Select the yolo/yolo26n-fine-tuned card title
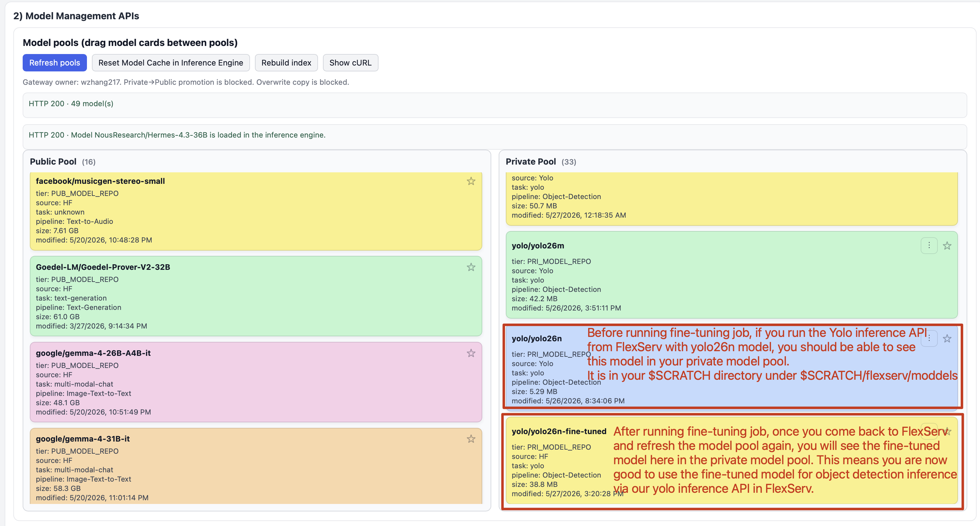The image size is (980, 526). [x=559, y=431]
